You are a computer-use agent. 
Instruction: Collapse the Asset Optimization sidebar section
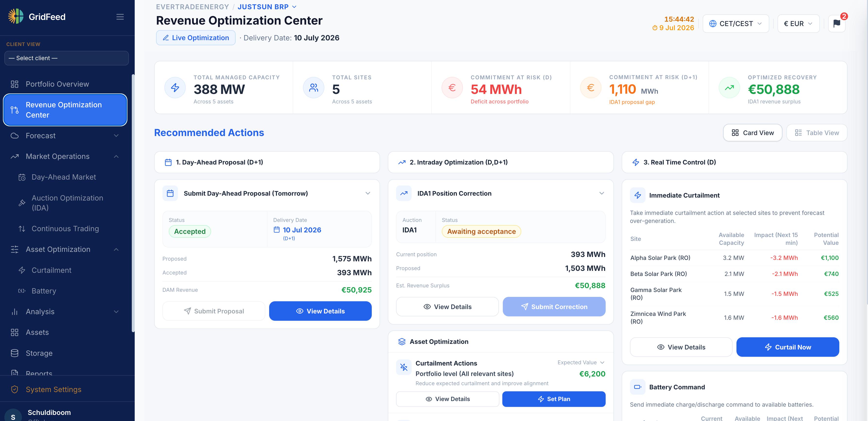coord(65,249)
